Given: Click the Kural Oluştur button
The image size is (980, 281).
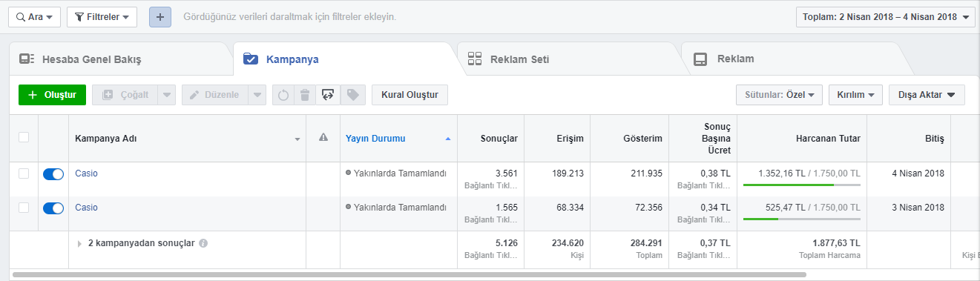Looking at the screenshot, I should [410, 95].
